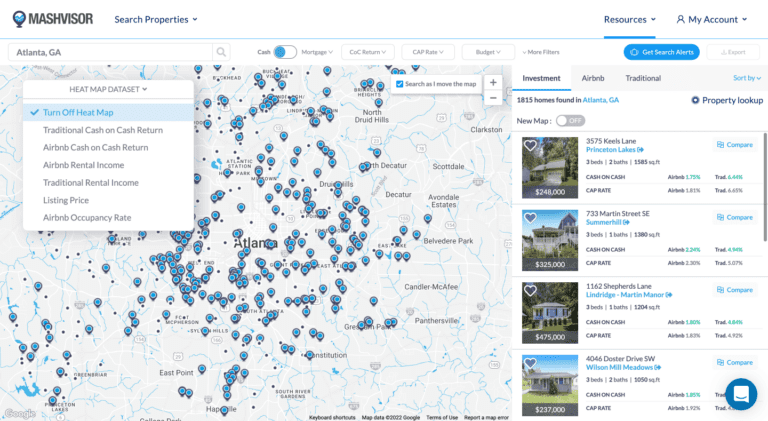Toggle the Cash / Mortgage switch
Image resolution: width=768 pixels, height=421 pixels.
(x=285, y=52)
